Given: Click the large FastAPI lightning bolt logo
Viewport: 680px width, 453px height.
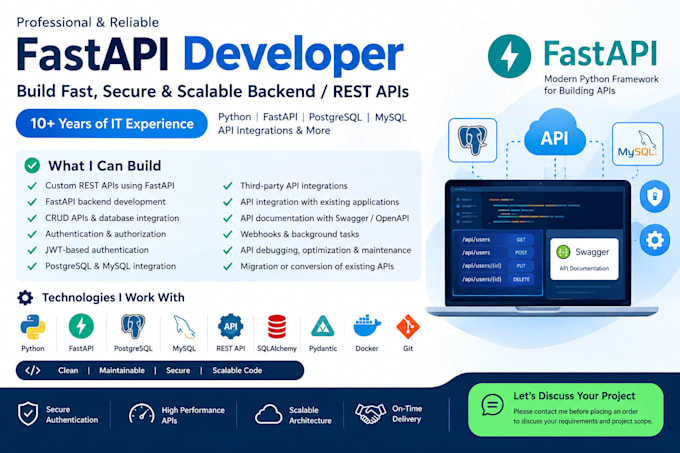Looking at the screenshot, I should 509,56.
